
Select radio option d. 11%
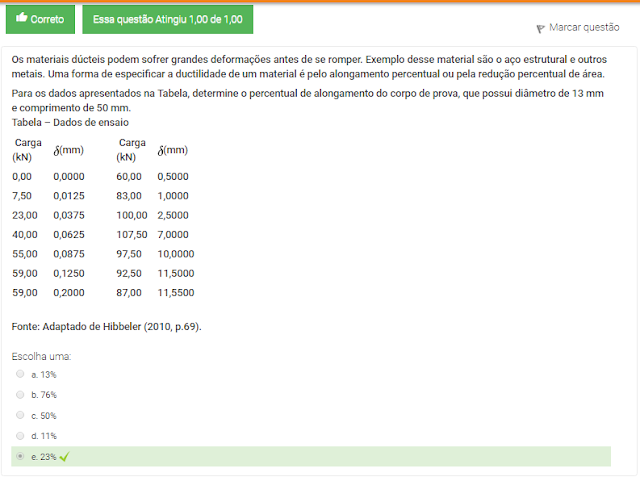[20, 436]
